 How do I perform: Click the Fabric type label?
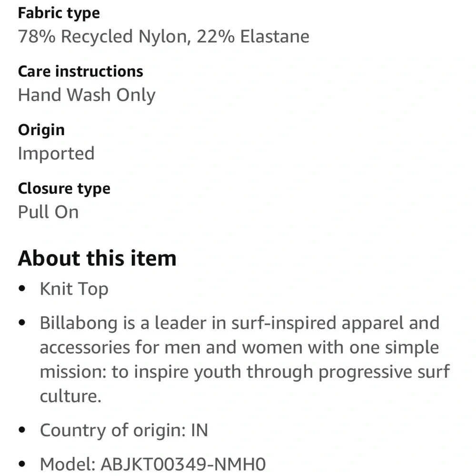pos(59,13)
